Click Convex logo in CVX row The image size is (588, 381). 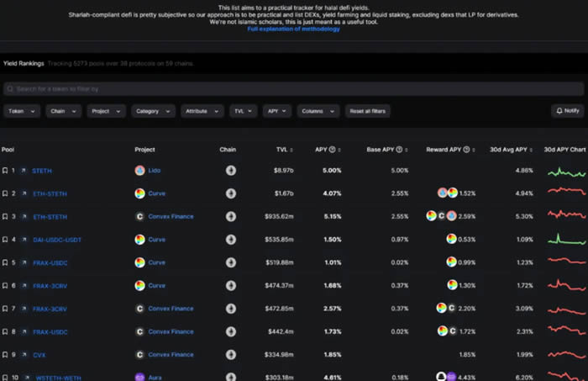(140, 355)
